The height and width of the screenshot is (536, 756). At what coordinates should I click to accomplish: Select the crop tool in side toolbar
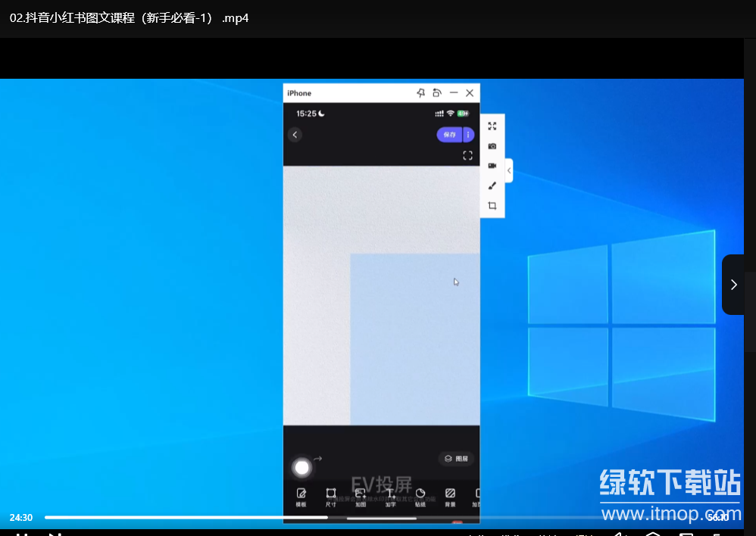point(492,206)
